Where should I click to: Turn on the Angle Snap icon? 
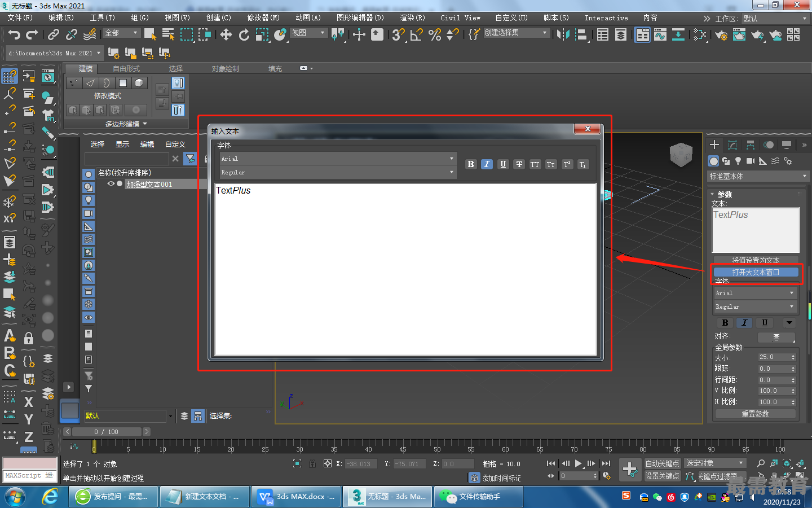[x=417, y=35]
